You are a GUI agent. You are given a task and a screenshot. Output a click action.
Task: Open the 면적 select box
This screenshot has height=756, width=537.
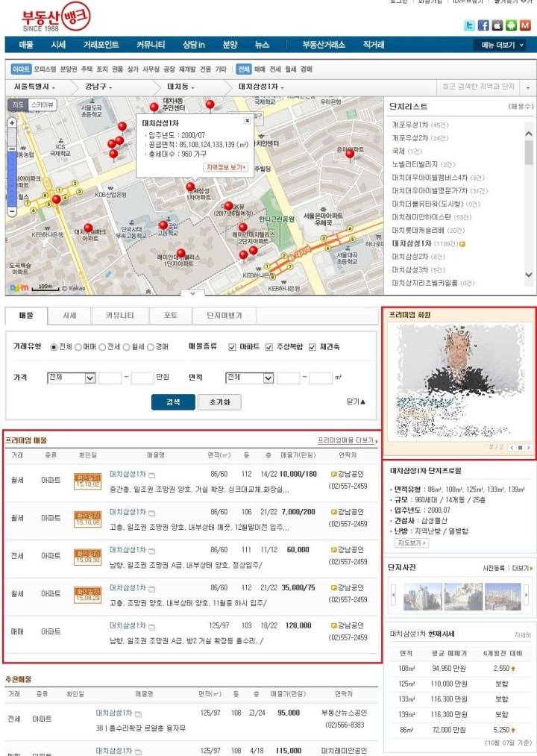click(250, 378)
